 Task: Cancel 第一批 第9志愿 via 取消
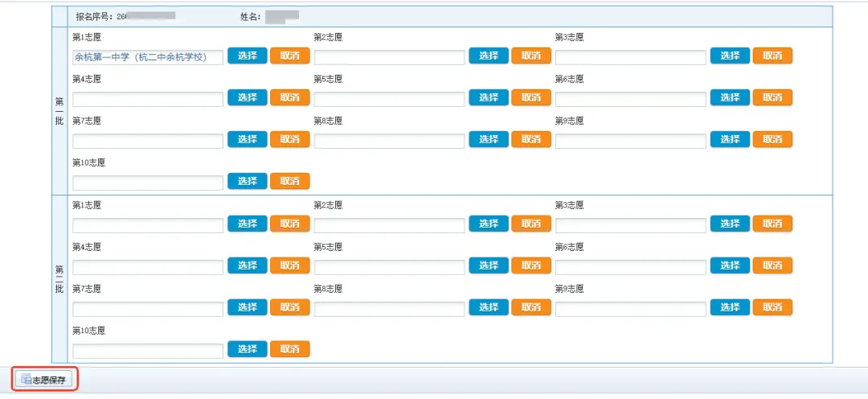pos(772,140)
